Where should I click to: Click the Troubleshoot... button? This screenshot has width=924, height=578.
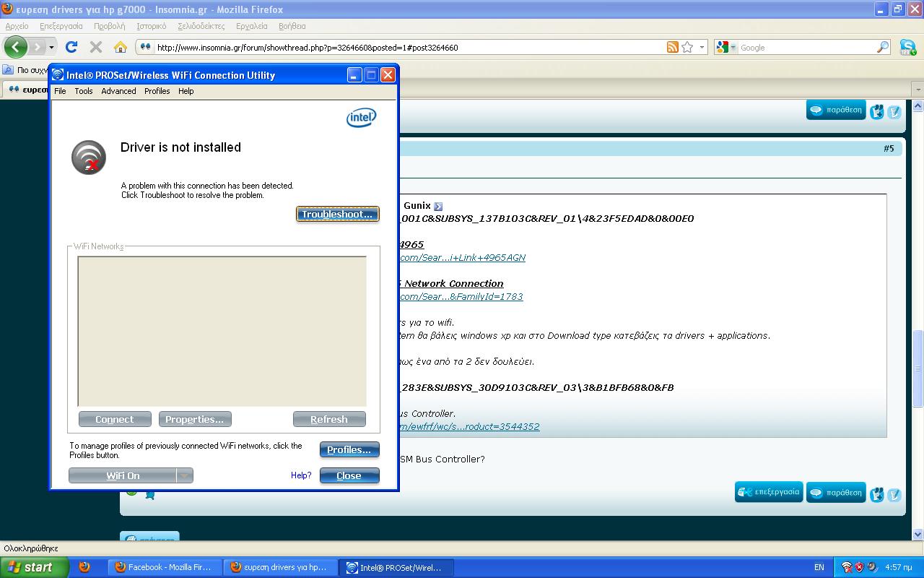337,214
